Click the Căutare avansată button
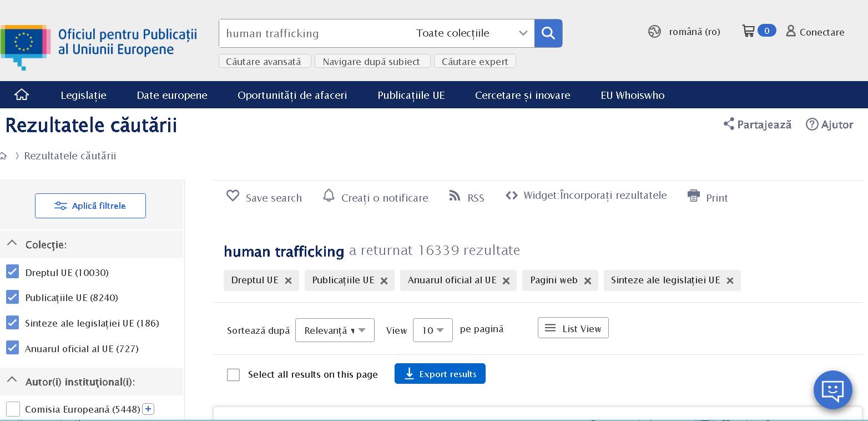The width and height of the screenshot is (868, 421). pyautogui.click(x=265, y=61)
